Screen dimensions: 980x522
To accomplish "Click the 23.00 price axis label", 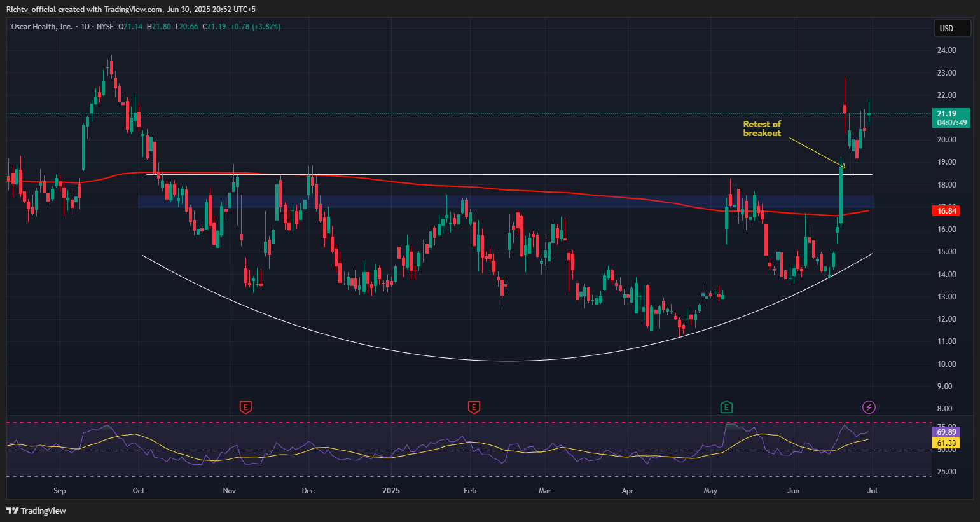I will click(x=946, y=73).
